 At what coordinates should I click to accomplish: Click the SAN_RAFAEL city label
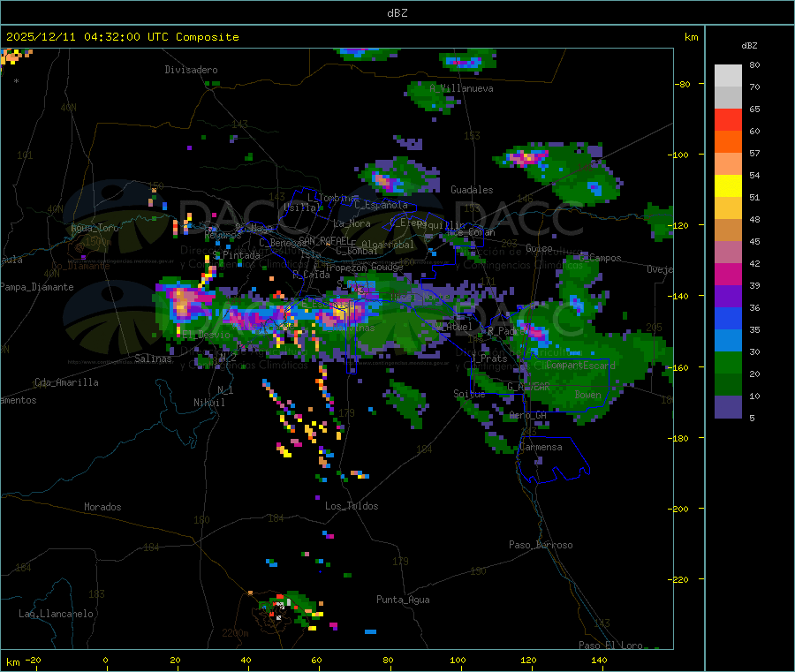click(324, 240)
